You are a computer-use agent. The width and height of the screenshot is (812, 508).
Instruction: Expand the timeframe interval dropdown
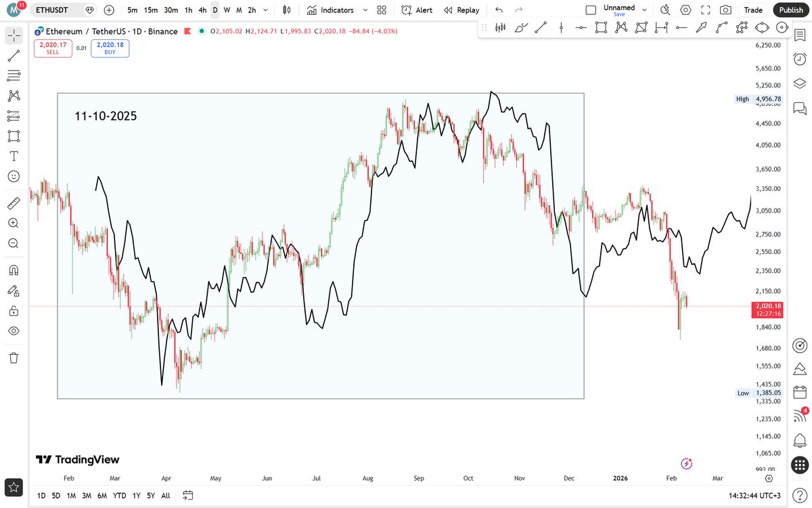(x=266, y=10)
